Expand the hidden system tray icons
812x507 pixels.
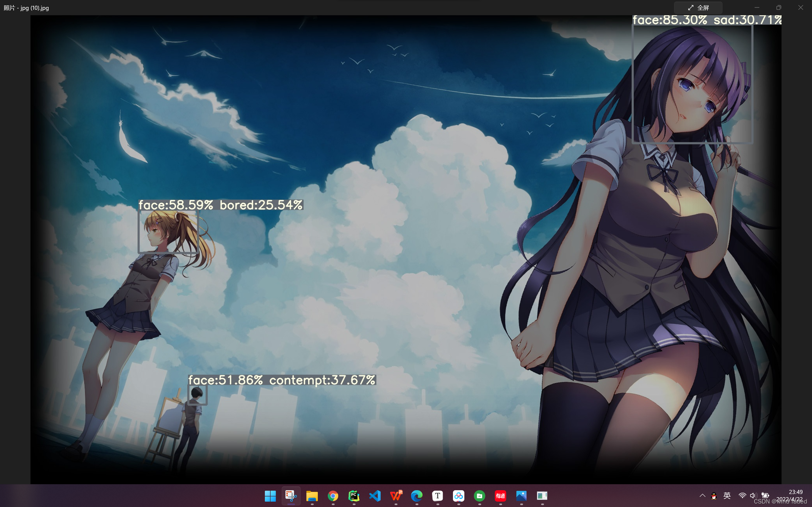tap(702, 496)
